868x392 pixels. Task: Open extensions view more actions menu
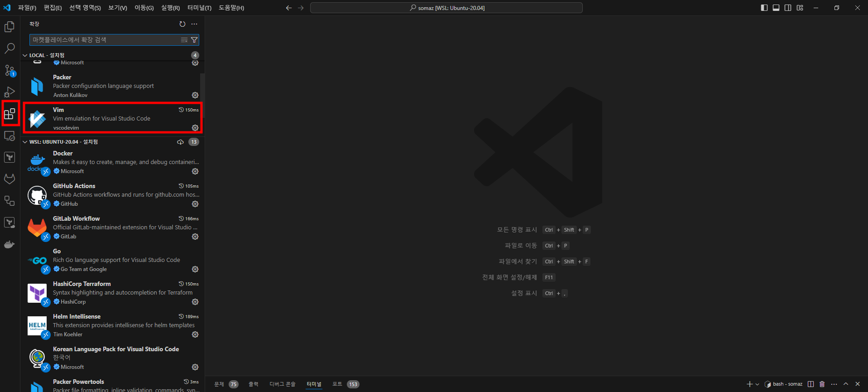194,24
